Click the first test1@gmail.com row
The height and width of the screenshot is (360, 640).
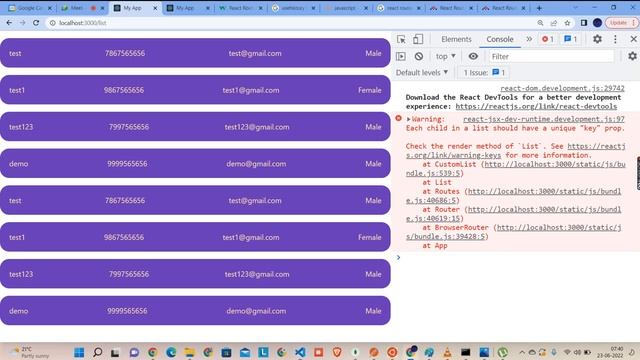click(x=195, y=90)
